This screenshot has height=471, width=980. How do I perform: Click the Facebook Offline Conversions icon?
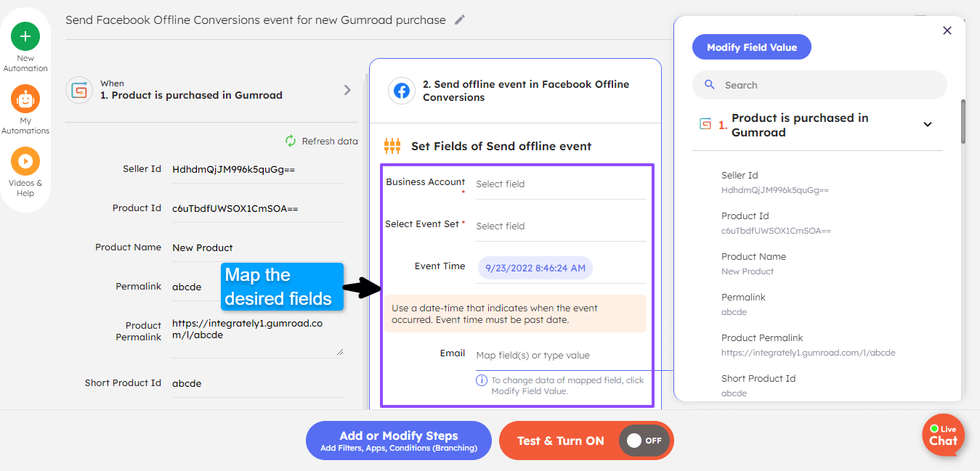[402, 90]
